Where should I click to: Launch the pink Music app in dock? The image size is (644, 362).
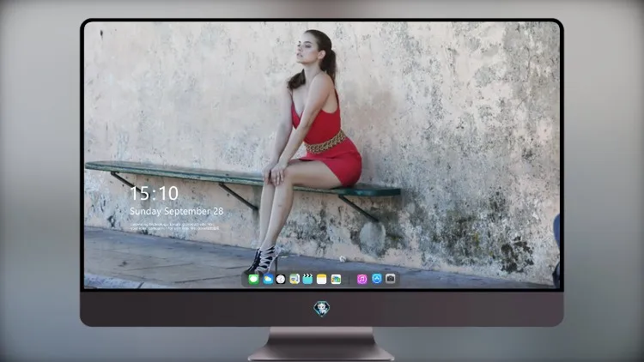click(x=361, y=280)
